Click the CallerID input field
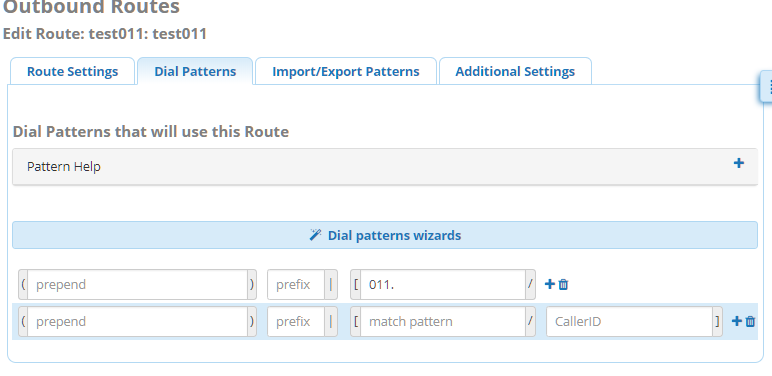The width and height of the screenshot is (772, 376). click(629, 321)
